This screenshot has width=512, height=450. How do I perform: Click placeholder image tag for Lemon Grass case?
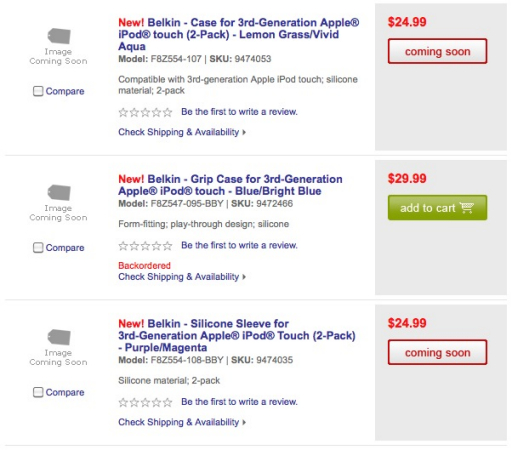click(59, 36)
